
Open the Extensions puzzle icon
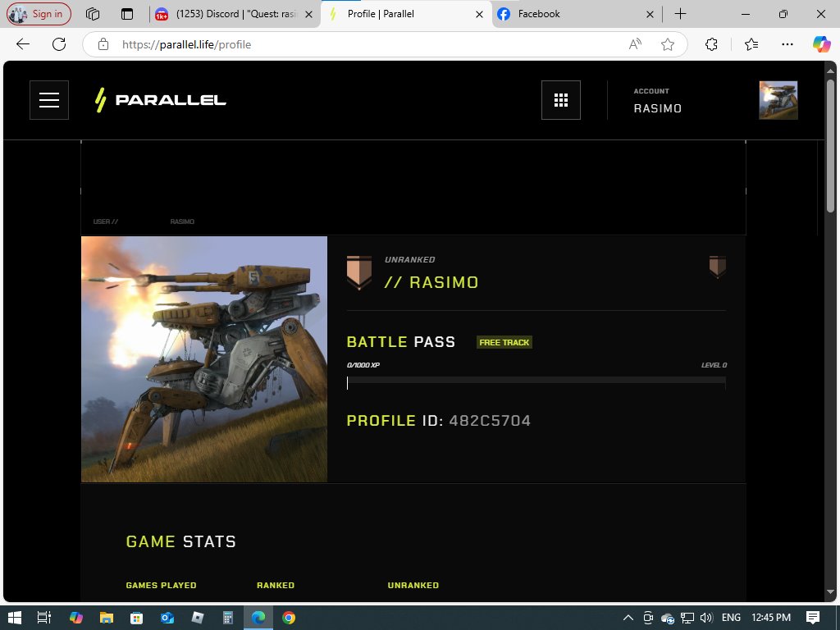pos(711,44)
